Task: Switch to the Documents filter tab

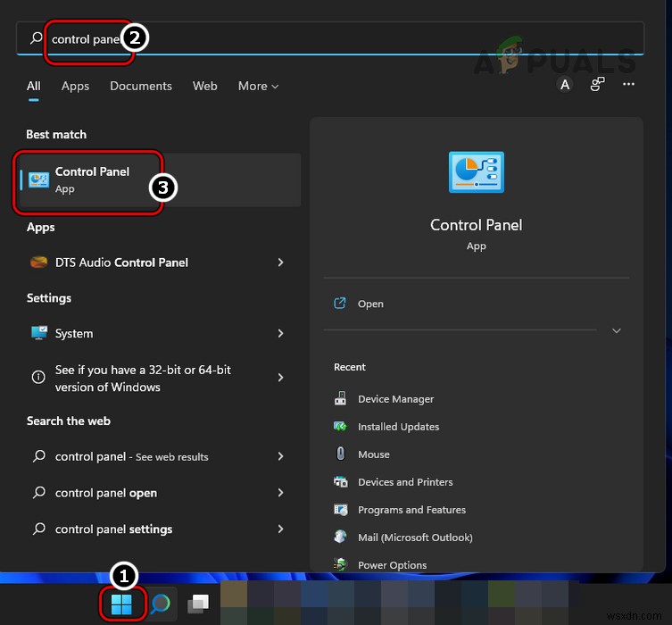Action: pos(141,87)
